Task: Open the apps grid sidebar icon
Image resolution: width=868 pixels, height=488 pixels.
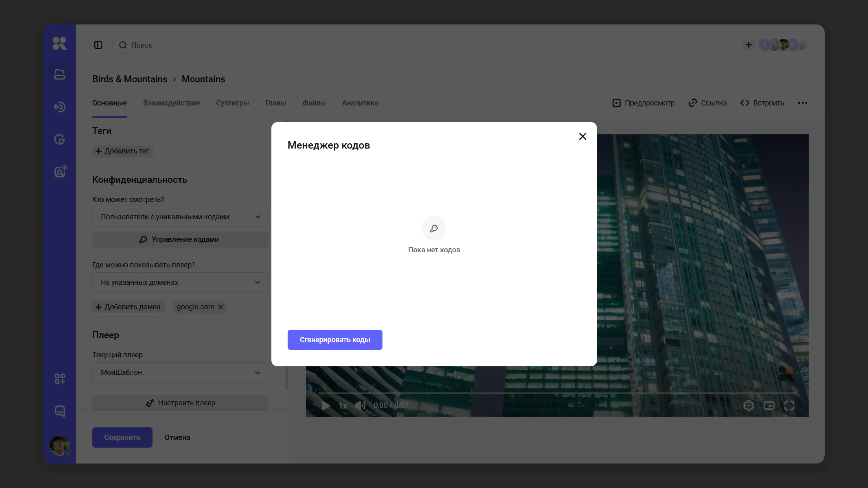Action: 60,379
